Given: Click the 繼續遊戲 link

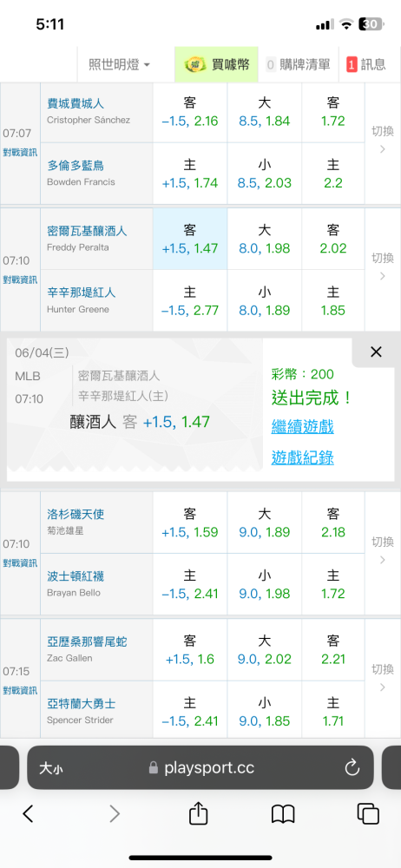Looking at the screenshot, I should (302, 427).
